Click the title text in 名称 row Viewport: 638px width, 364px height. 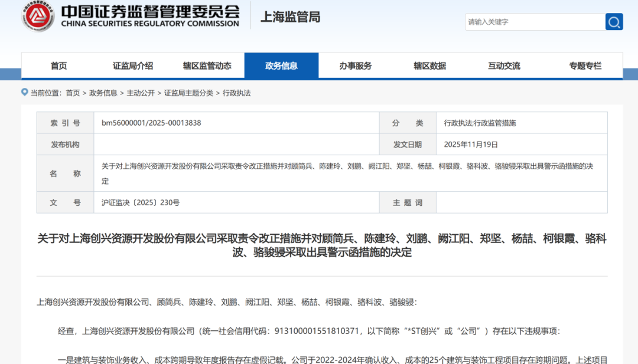pyautogui.click(x=347, y=173)
